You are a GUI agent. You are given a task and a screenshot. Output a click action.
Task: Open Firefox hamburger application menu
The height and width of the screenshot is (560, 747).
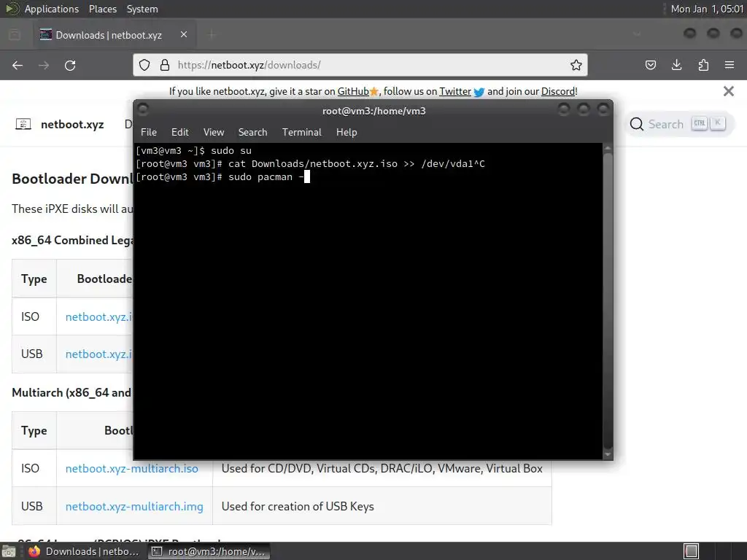click(729, 65)
